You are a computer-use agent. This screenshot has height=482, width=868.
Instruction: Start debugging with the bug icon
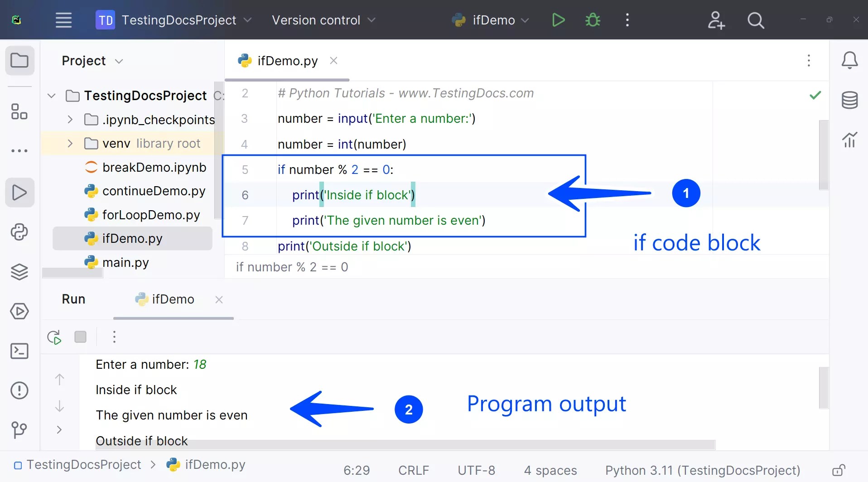tap(593, 20)
